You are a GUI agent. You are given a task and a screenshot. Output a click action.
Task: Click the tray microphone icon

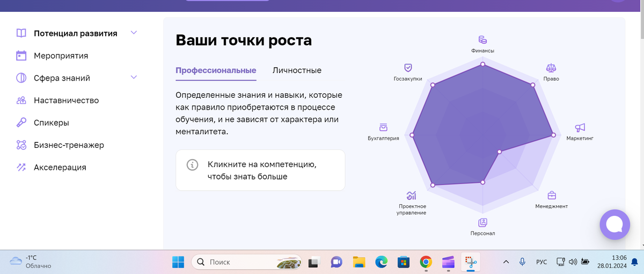click(x=522, y=262)
